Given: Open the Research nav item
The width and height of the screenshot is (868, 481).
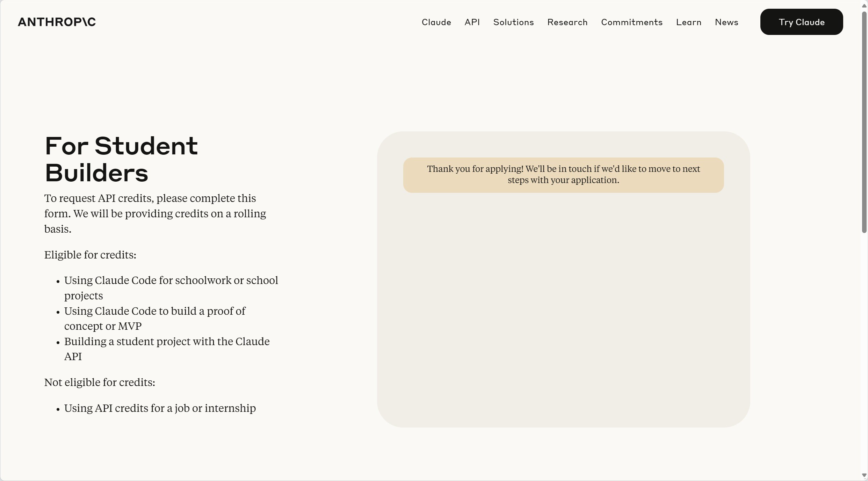Looking at the screenshot, I should point(567,22).
